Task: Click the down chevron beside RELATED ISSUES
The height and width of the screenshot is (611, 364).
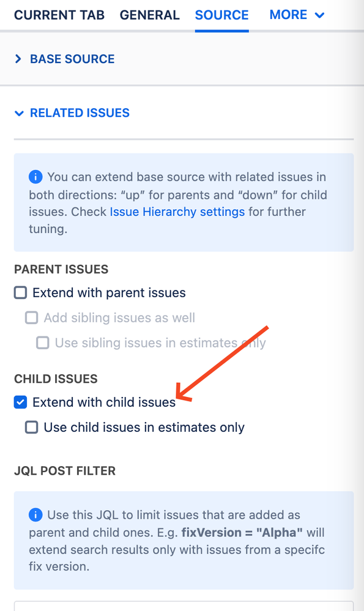Action: (x=19, y=113)
